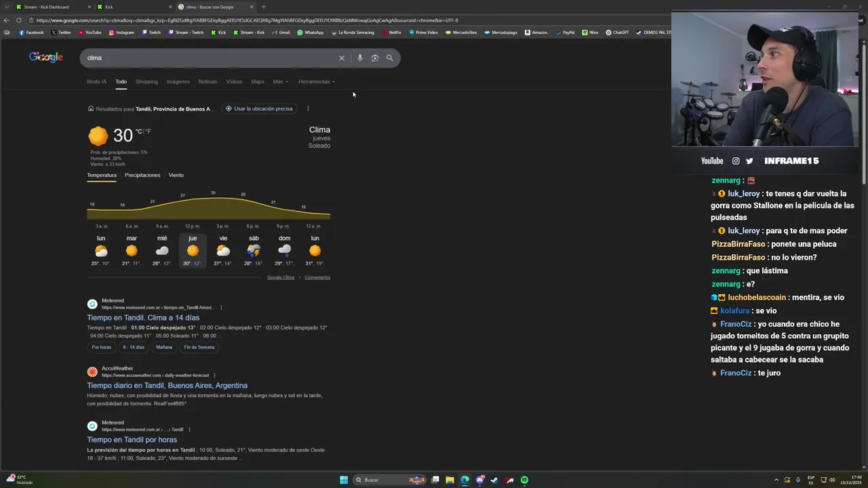Open Google Lens image search icon
This screenshot has height=488, width=868.
[x=375, y=58]
